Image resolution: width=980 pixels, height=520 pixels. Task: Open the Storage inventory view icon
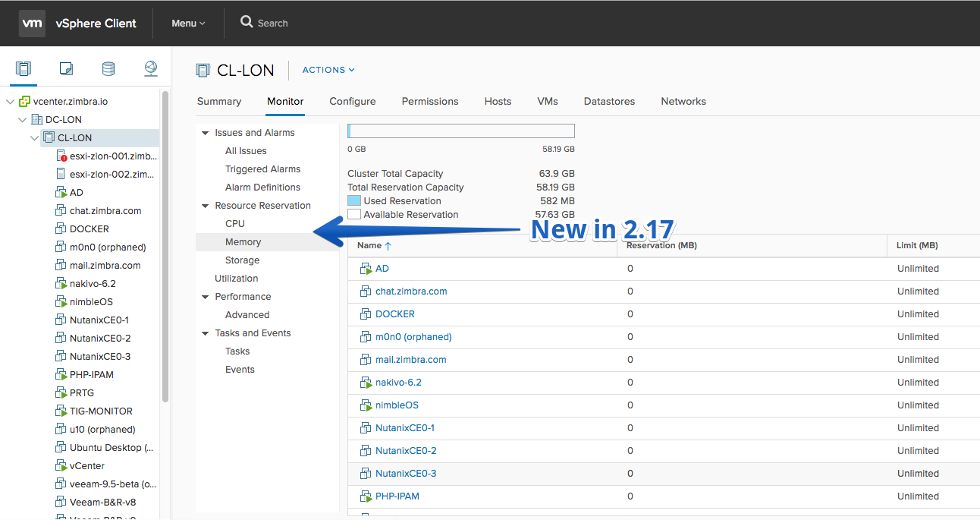click(108, 69)
